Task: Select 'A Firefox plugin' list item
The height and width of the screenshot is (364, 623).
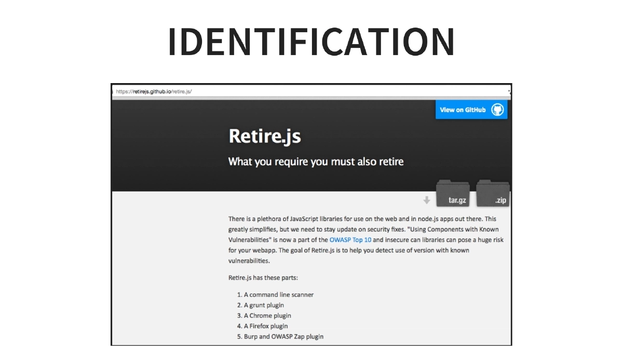Action: point(266,326)
